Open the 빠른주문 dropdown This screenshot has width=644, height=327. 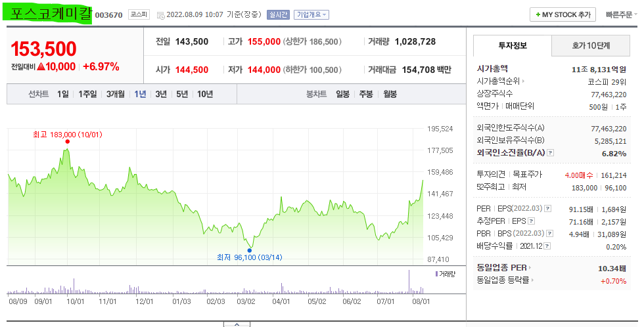622,14
